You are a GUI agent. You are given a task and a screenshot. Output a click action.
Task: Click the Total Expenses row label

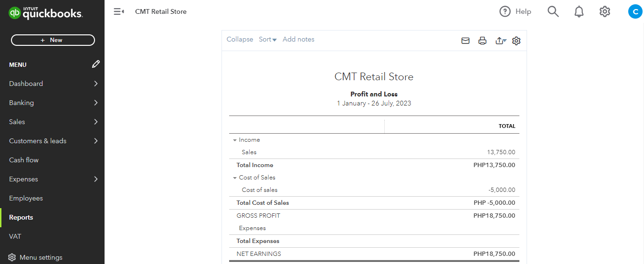click(258, 241)
